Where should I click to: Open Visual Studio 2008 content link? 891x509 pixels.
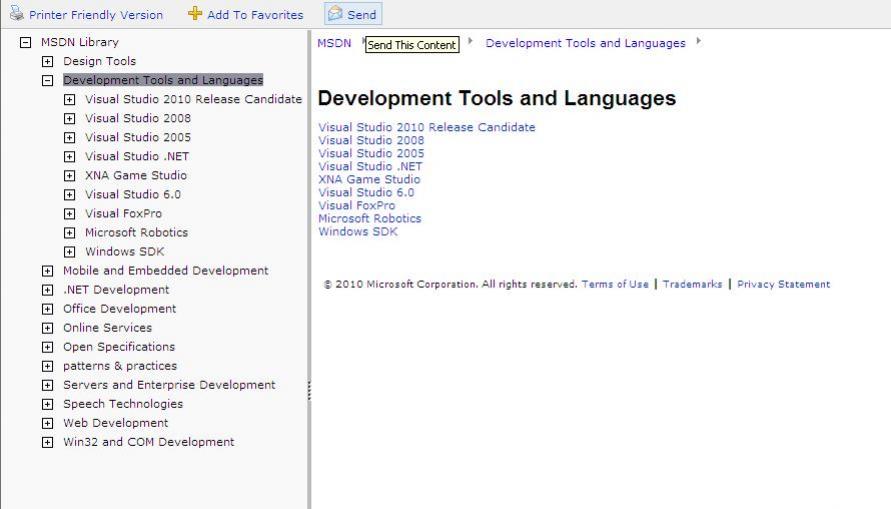pos(371,140)
